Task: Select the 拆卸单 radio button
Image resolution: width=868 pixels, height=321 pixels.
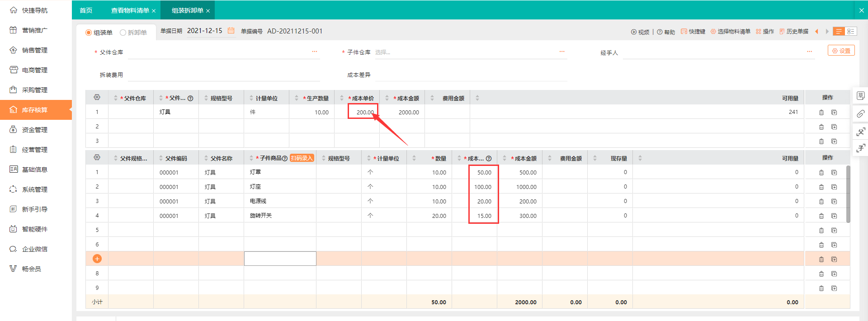Action: pos(123,33)
